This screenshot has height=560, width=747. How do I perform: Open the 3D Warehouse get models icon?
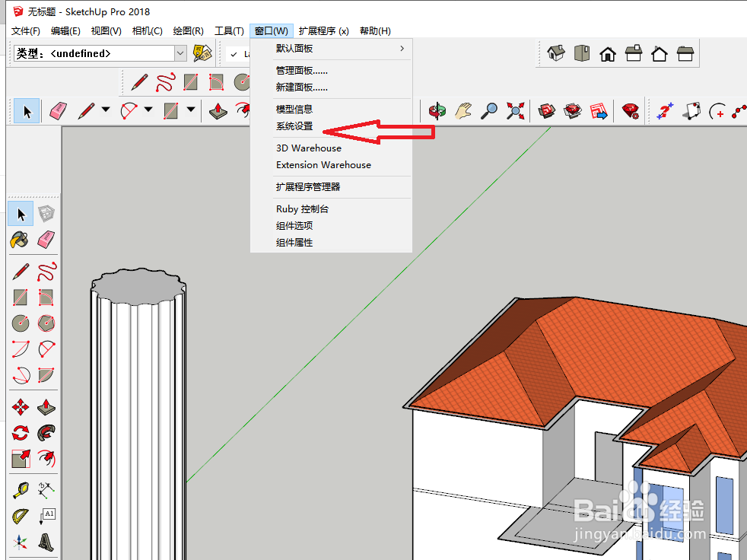pos(546,111)
